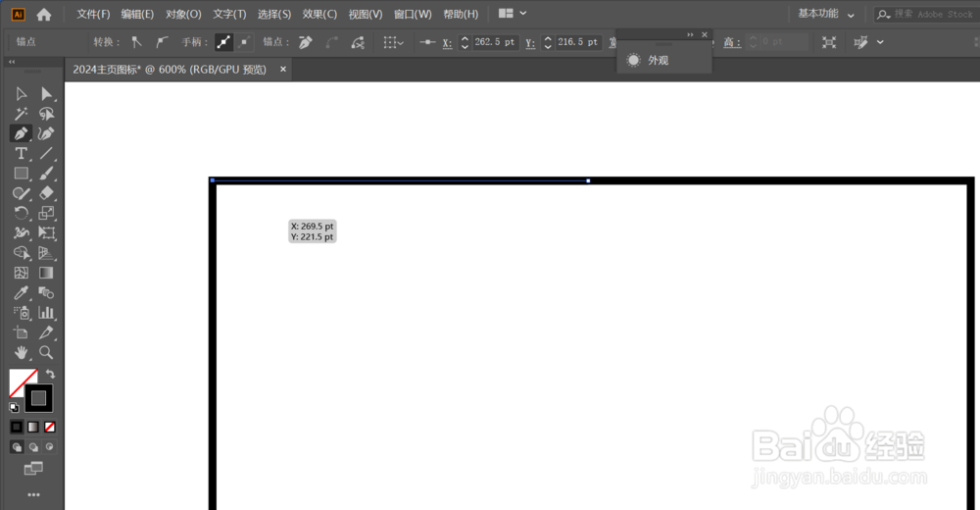
Task: Open Edit Toolbar three dots
Action: point(33,495)
